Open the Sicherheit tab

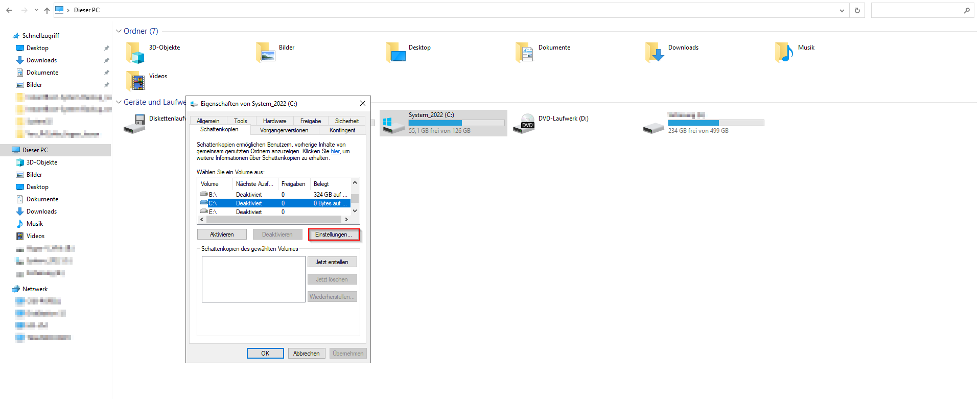tap(346, 121)
